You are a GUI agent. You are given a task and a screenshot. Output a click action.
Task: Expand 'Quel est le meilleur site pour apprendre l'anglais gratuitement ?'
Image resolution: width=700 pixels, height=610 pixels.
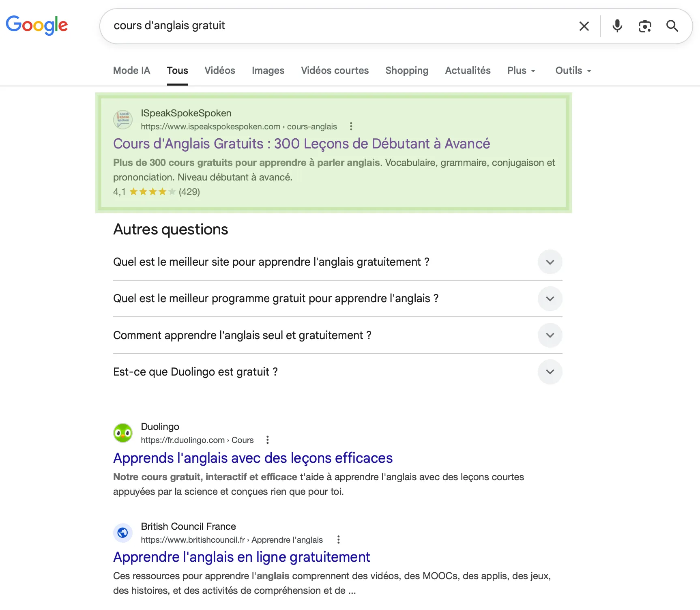pos(550,262)
